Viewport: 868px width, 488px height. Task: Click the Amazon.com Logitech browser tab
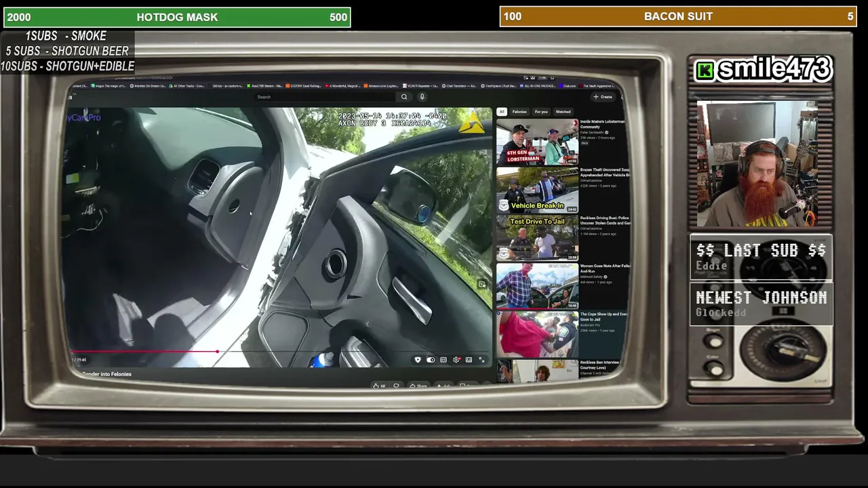pyautogui.click(x=382, y=86)
